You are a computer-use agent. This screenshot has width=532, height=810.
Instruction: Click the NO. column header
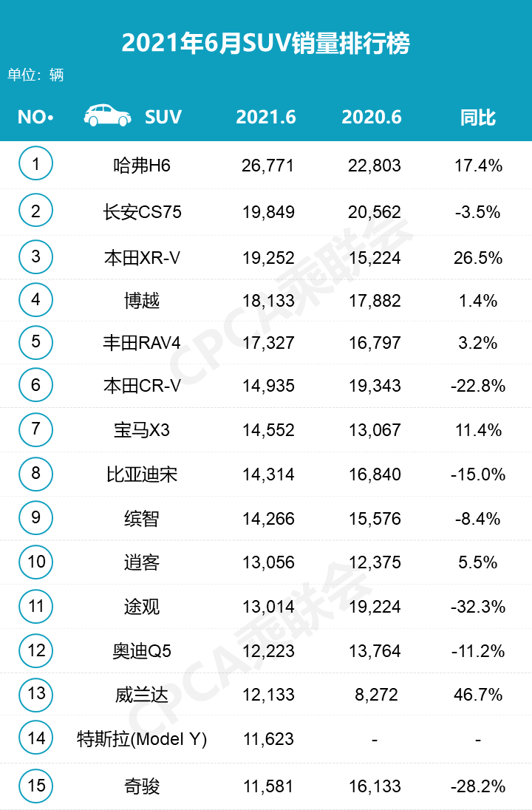35,117
